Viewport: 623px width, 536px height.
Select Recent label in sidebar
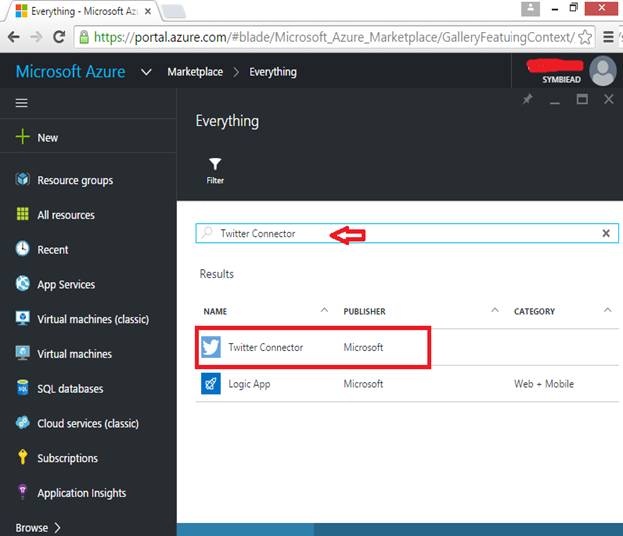click(x=52, y=250)
